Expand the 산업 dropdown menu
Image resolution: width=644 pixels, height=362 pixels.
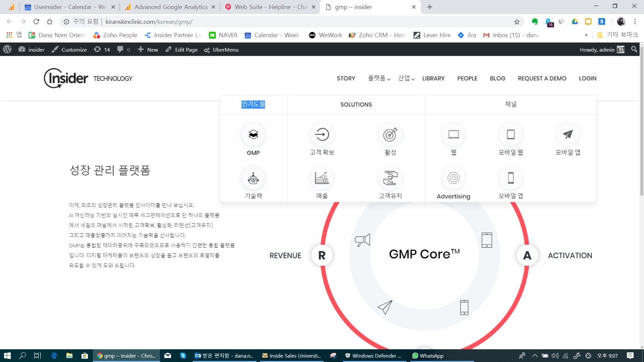[406, 78]
